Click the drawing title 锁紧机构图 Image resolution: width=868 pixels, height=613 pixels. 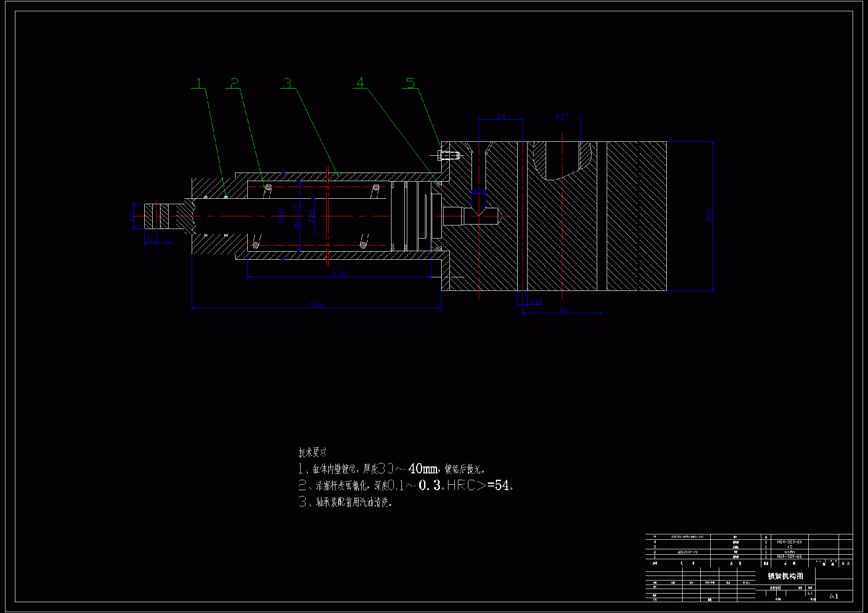(785, 576)
